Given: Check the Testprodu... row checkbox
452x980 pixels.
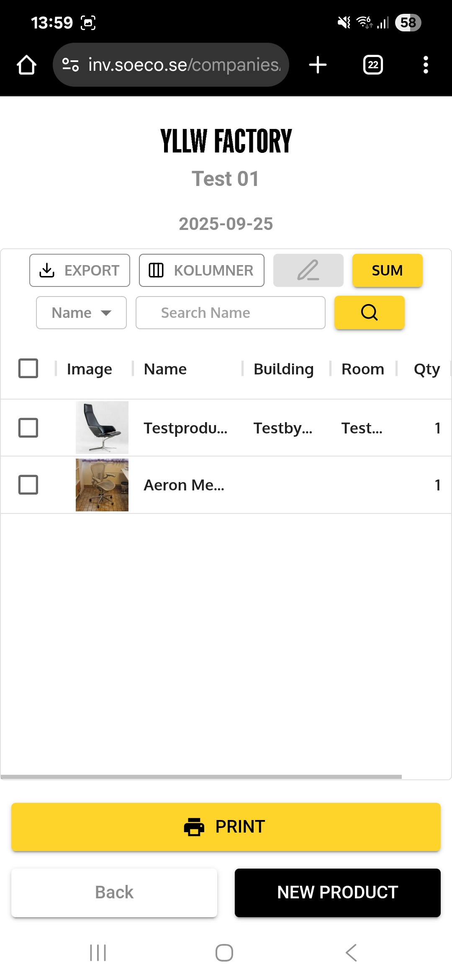Looking at the screenshot, I should pyautogui.click(x=28, y=428).
